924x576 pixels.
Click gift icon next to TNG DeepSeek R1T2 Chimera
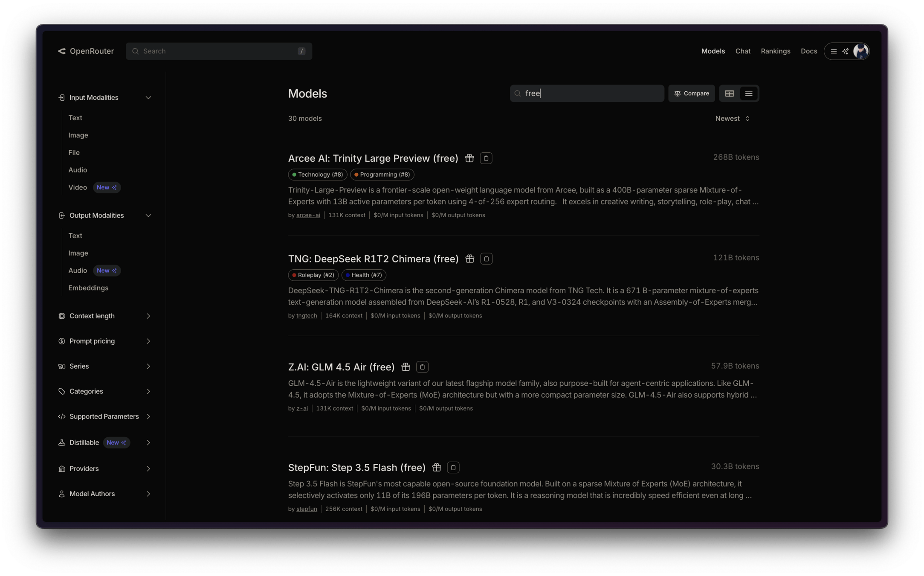[x=469, y=259]
